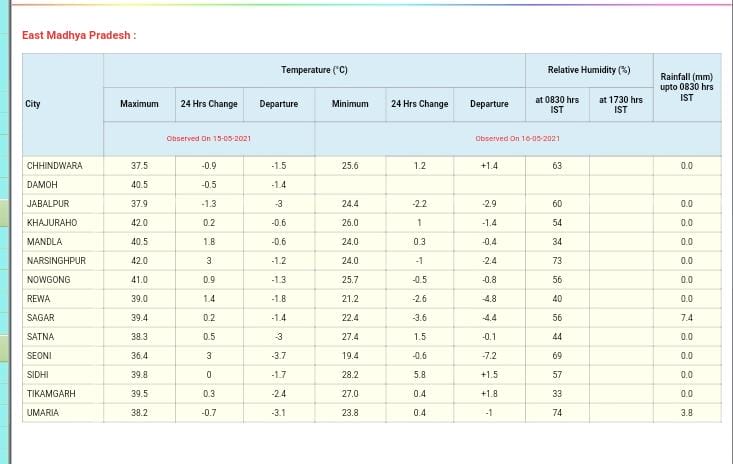Click the Temperature (°C) group header
The width and height of the screenshot is (733, 464).
314,70
